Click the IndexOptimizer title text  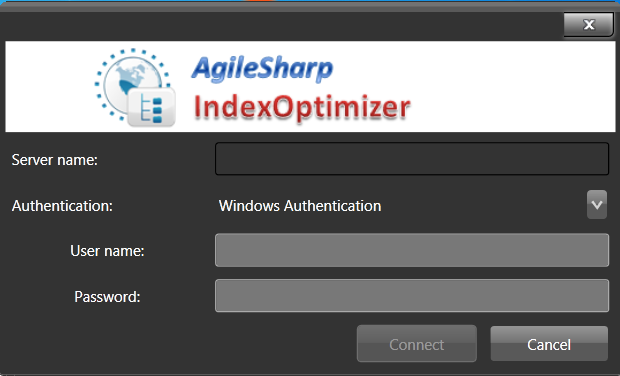click(x=302, y=108)
